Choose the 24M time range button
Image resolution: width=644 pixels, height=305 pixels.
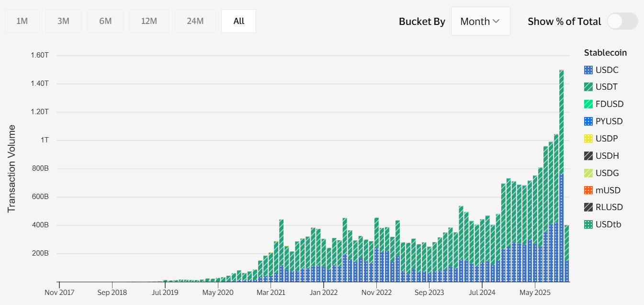tap(195, 21)
